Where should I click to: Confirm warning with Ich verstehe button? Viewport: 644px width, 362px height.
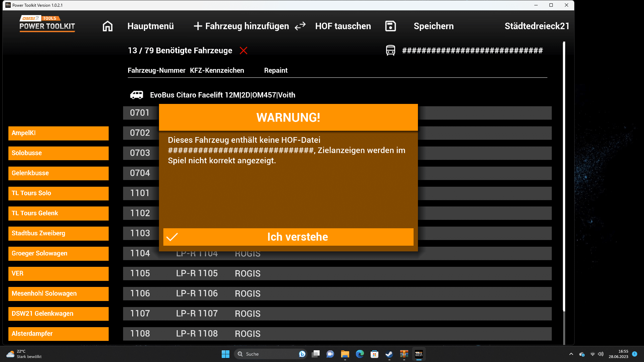coord(297,237)
